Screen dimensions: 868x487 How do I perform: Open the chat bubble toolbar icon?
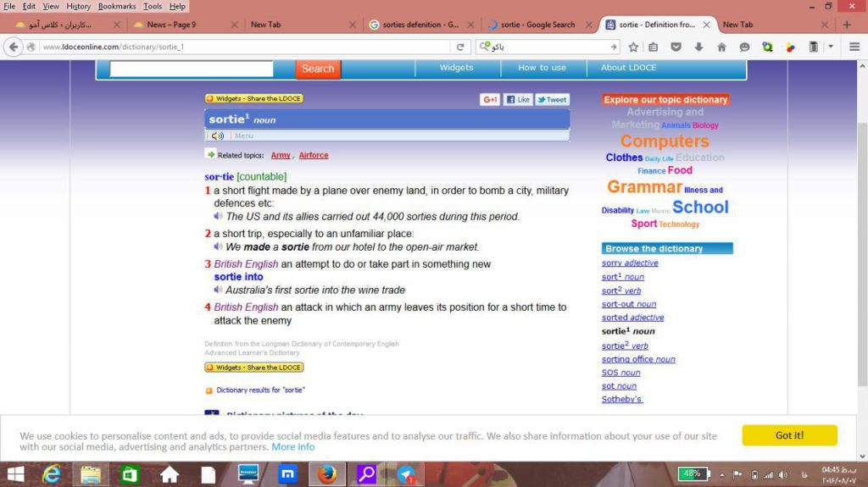[744, 47]
